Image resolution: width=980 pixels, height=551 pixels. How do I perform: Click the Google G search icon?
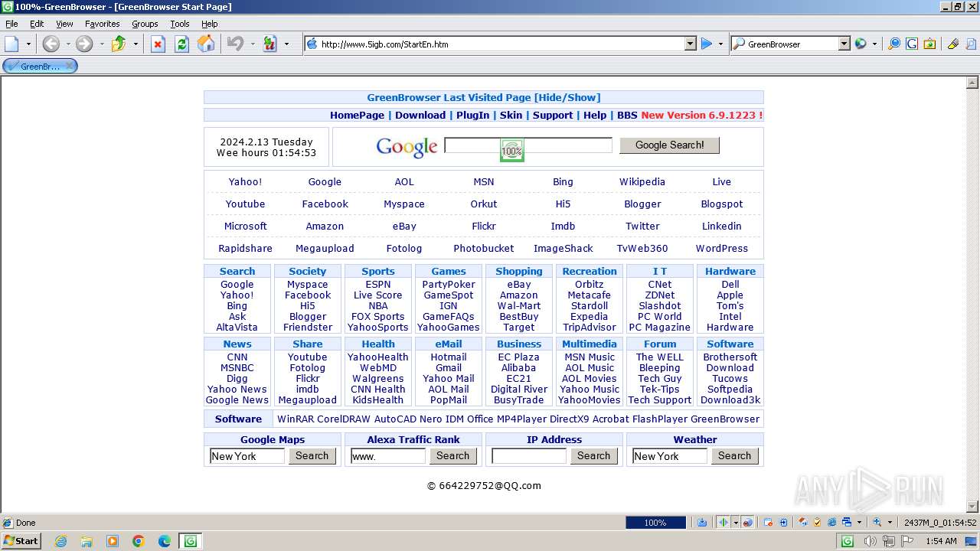point(912,44)
